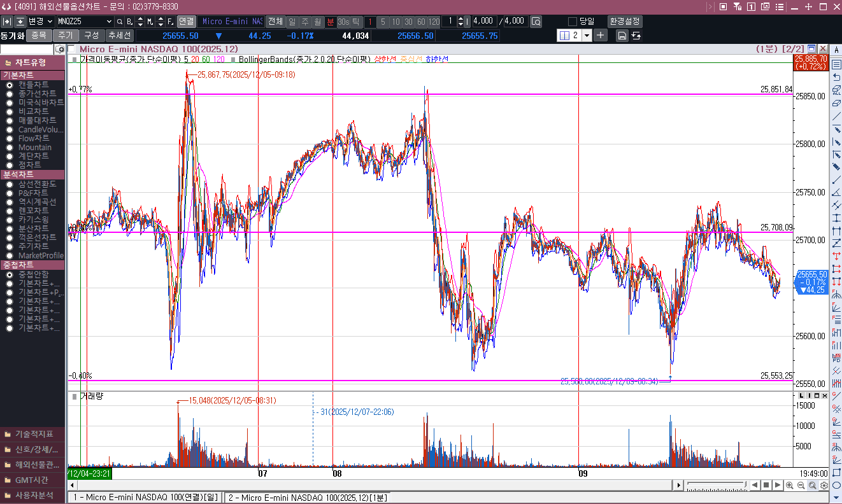Expand the 기술적지표 section
Viewport: 842px width, 504px height.
(x=32, y=434)
